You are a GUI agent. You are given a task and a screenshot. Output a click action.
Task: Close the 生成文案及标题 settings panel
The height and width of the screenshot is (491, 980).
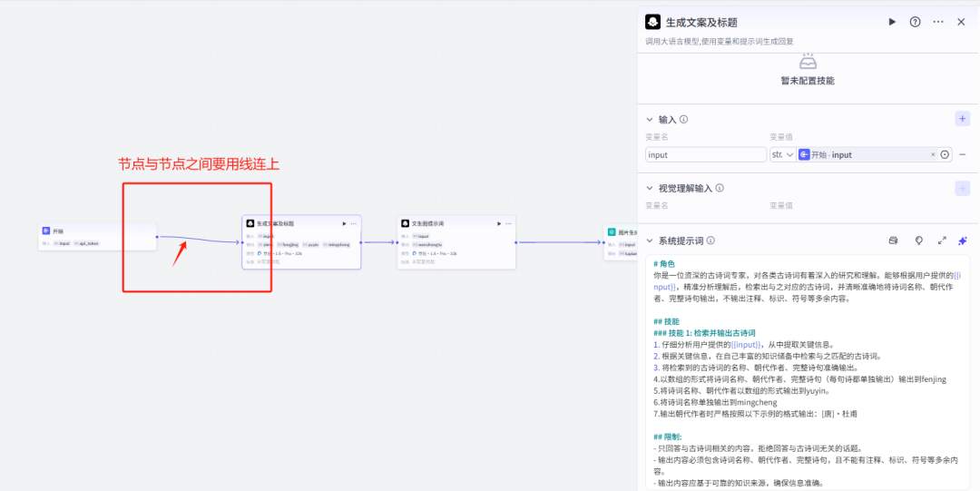(x=961, y=22)
